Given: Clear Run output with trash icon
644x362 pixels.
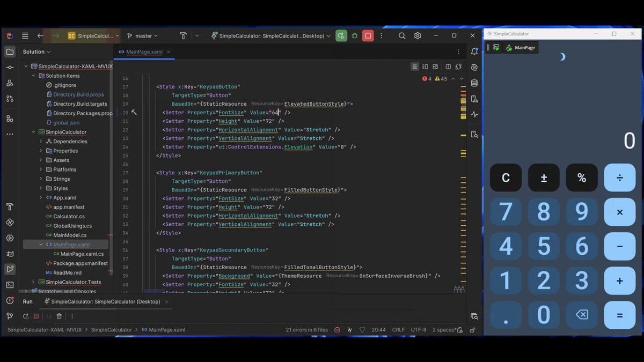Looking at the screenshot, I should [59, 316].
